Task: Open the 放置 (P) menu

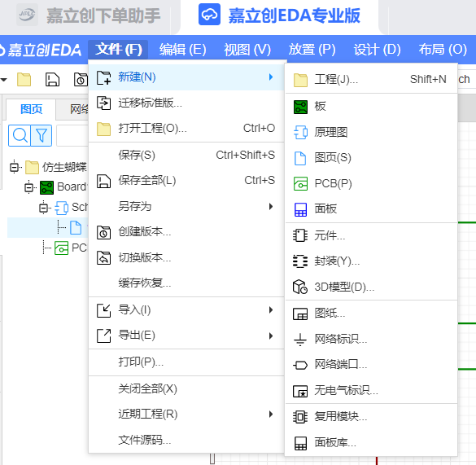Action: click(x=312, y=50)
